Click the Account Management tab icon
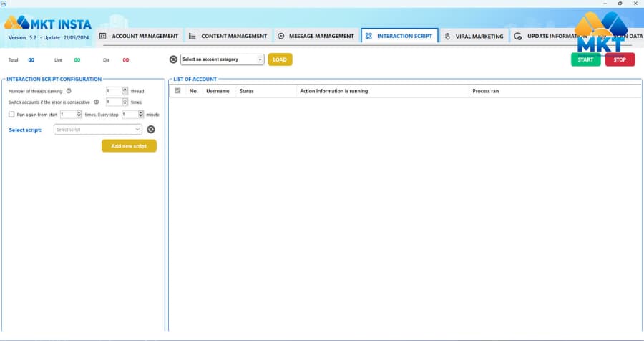 (x=102, y=37)
